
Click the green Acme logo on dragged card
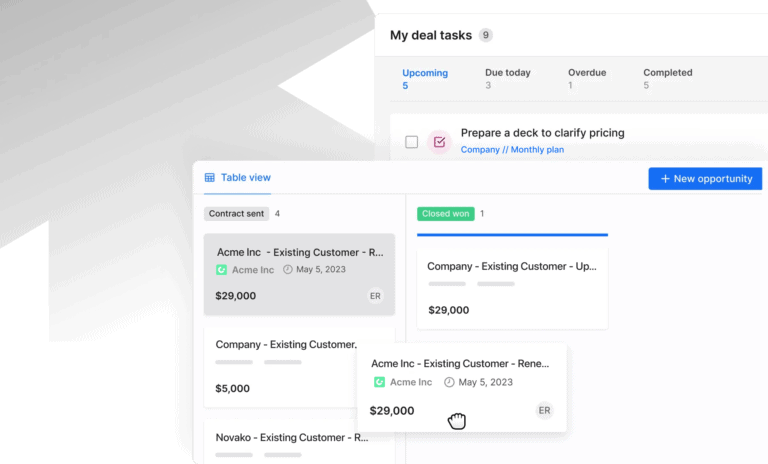pyautogui.click(x=379, y=382)
